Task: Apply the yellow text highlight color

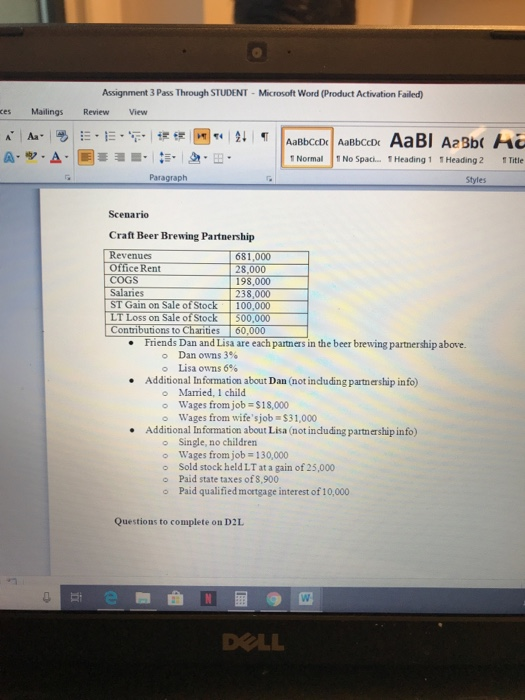Action: point(31,157)
